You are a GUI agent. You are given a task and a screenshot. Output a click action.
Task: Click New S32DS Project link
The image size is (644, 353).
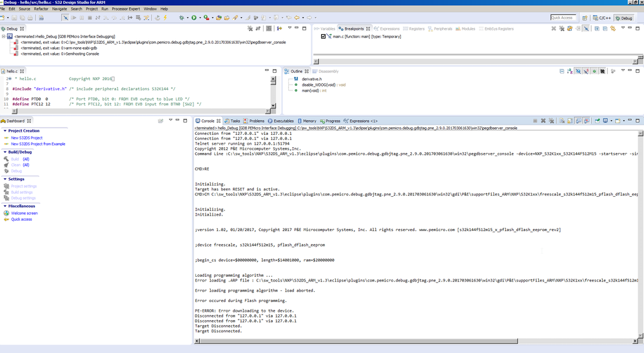tap(26, 138)
